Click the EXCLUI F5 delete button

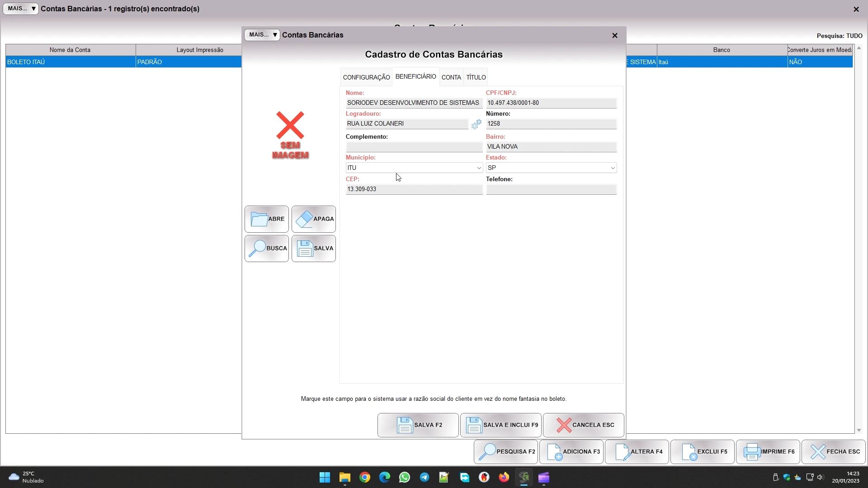pyautogui.click(x=702, y=452)
